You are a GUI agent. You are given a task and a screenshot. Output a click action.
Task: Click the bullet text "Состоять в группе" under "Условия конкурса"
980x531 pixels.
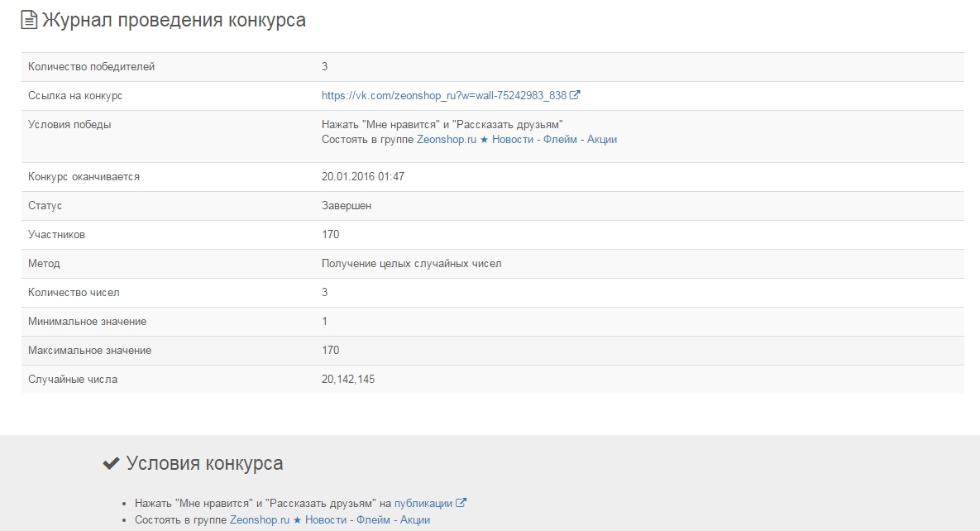(180, 519)
